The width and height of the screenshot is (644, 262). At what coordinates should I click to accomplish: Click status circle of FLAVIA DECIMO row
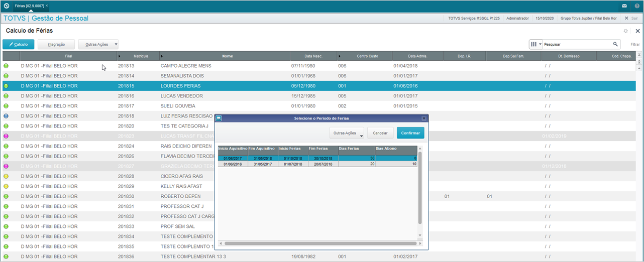[6, 156]
